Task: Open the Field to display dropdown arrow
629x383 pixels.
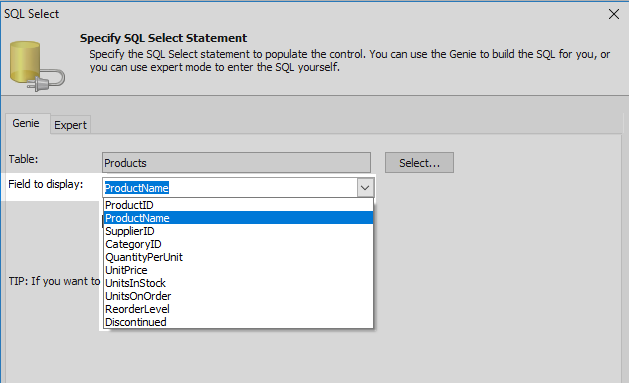Action: coord(365,188)
